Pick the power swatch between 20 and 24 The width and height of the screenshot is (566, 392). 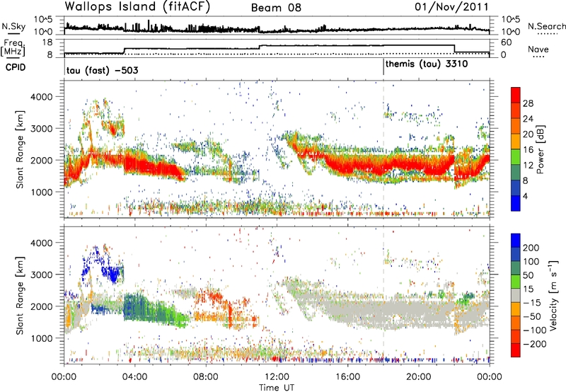[516, 126]
